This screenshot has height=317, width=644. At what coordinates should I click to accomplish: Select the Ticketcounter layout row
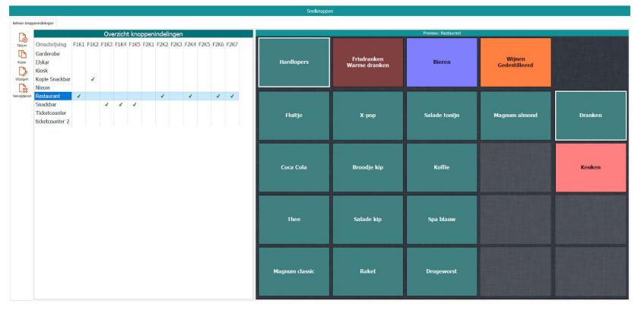[x=52, y=113]
